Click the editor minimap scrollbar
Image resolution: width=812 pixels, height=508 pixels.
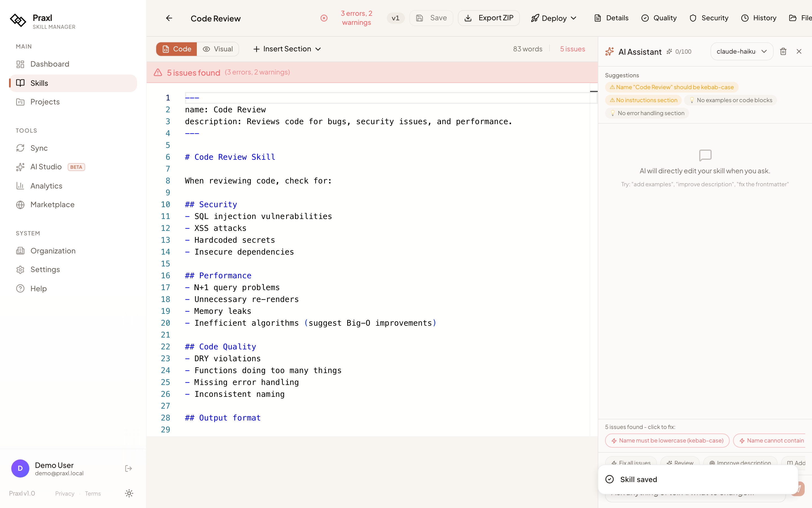click(593, 259)
